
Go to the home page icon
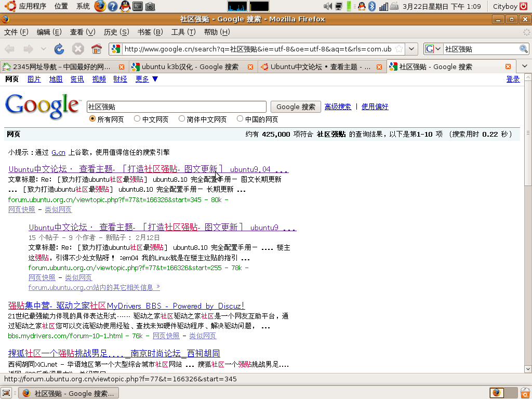coord(97,49)
